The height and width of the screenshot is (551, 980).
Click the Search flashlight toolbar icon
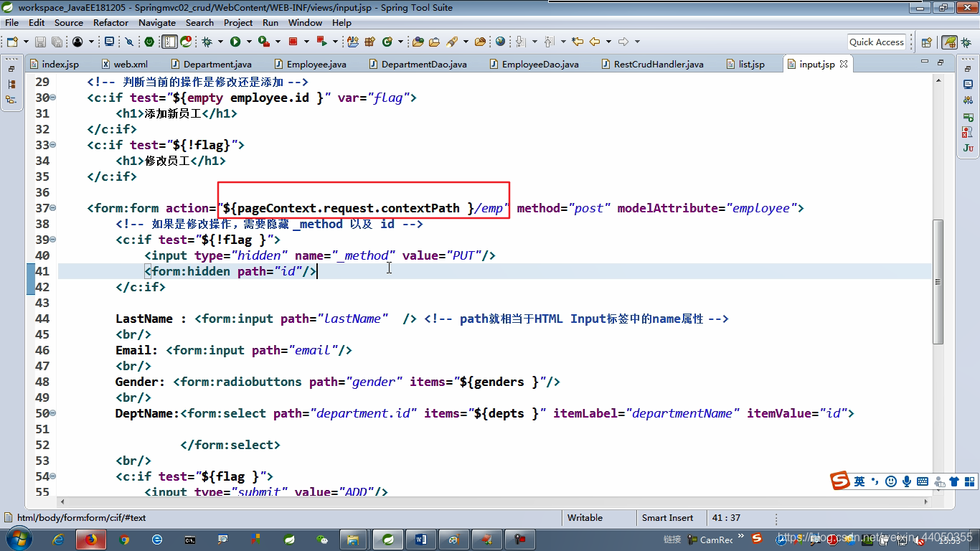[x=452, y=42]
